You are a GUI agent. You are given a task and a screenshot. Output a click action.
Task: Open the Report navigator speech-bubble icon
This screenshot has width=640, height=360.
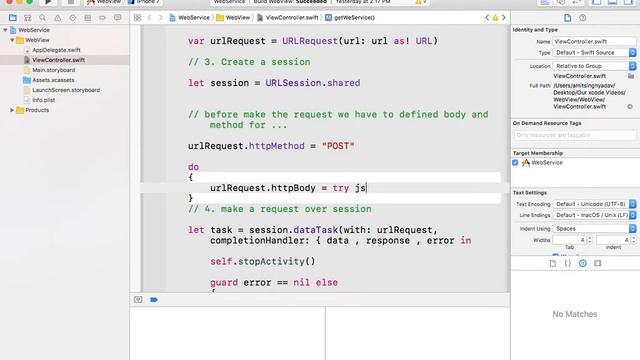(118, 18)
